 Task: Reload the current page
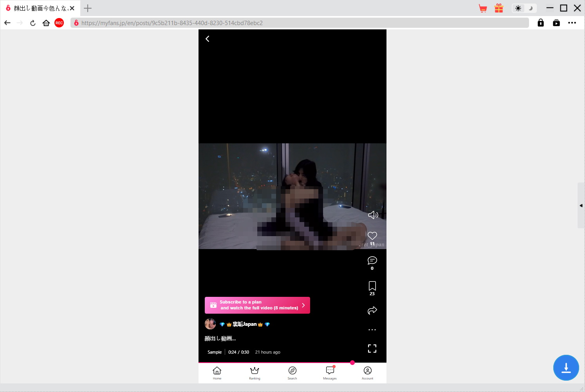point(33,23)
